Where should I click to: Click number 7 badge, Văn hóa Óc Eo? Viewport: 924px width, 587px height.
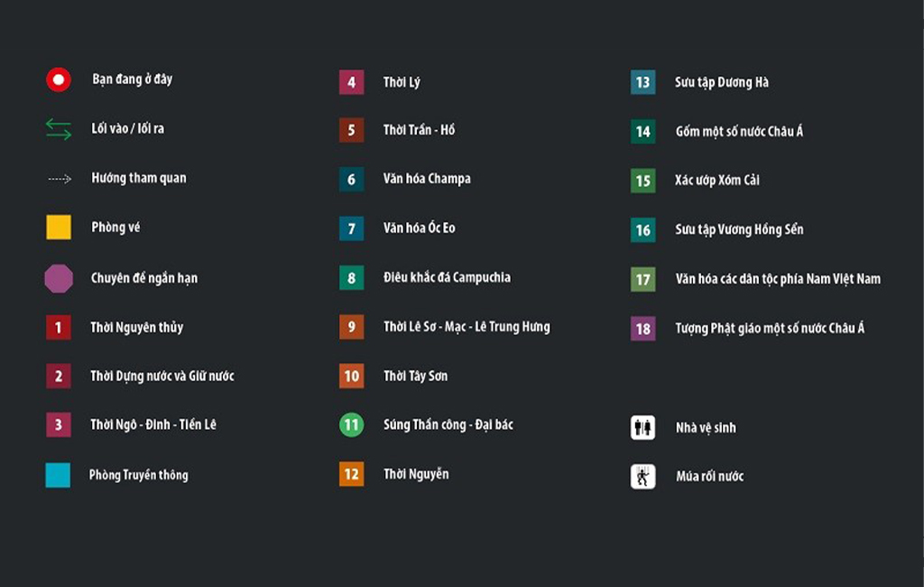click(x=351, y=228)
